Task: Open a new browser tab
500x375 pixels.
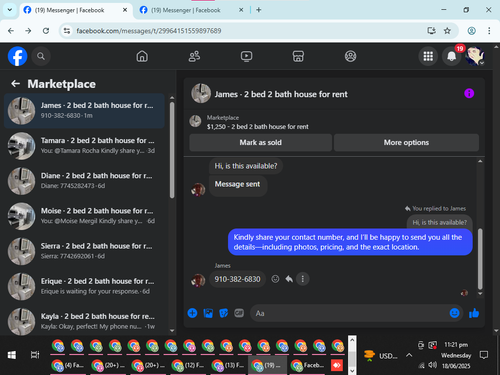Action: click(259, 10)
